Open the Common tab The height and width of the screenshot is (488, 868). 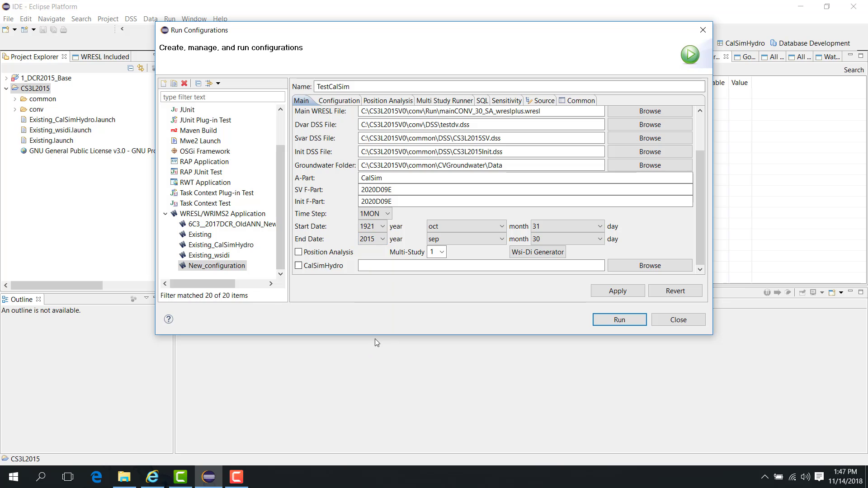click(x=577, y=101)
